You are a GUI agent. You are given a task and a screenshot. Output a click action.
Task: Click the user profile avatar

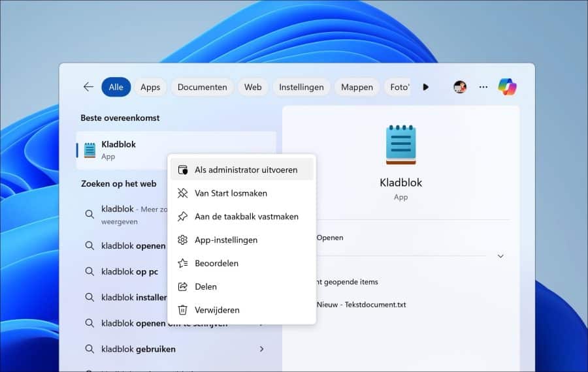click(460, 87)
